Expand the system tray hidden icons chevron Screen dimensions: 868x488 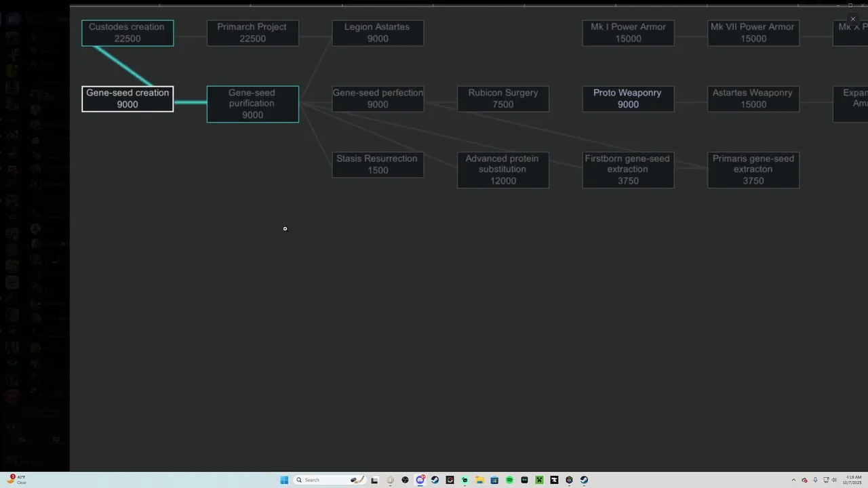click(793, 480)
